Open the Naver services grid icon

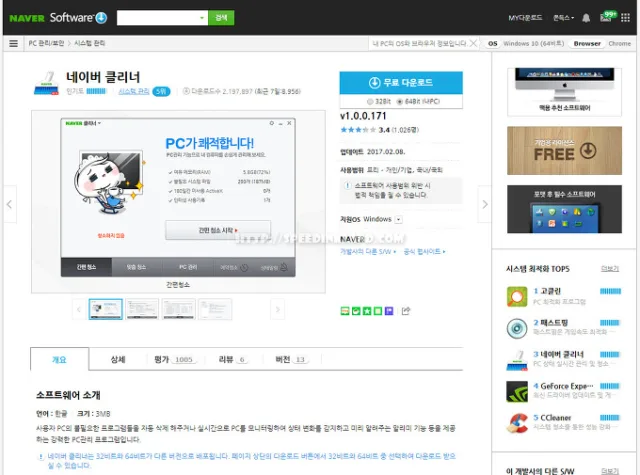pyautogui.click(x=625, y=18)
